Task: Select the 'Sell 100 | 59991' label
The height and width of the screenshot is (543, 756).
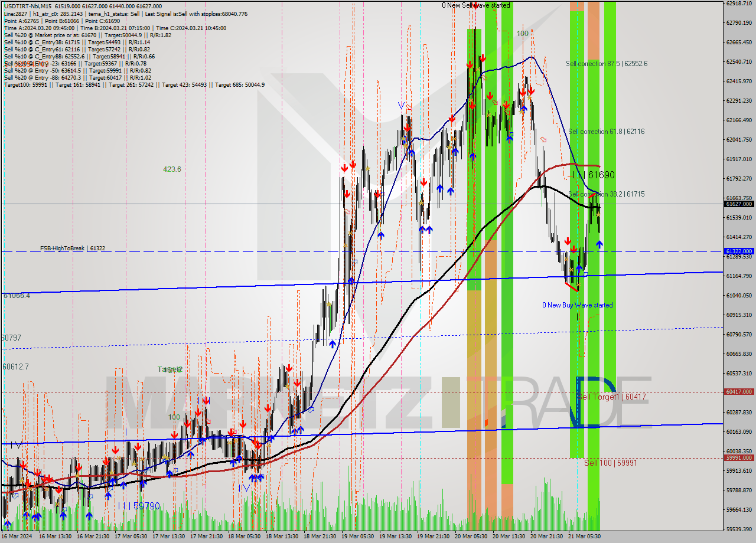Action: pos(611,463)
